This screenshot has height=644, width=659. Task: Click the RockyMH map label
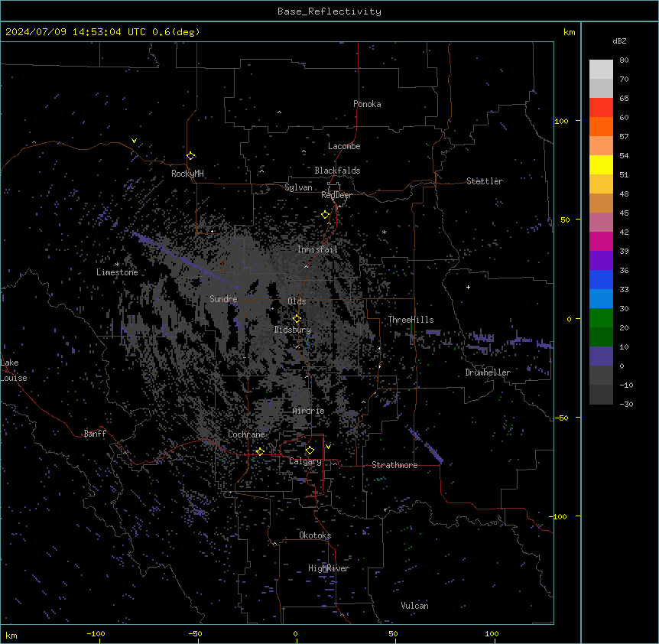[x=187, y=174]
